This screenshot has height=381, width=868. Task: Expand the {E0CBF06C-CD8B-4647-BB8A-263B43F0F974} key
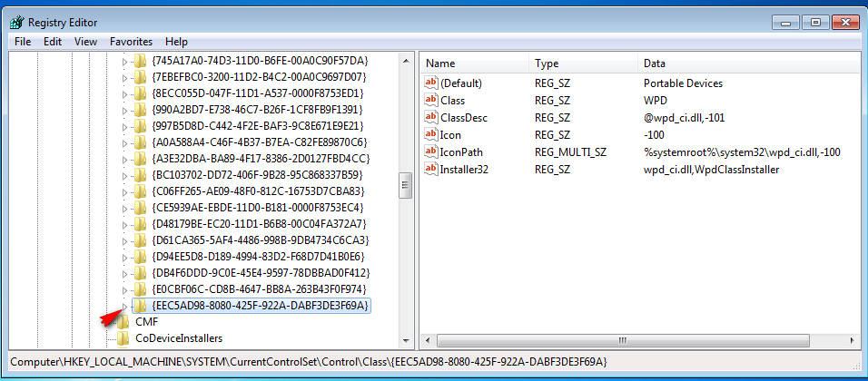click(x=124, y=289)
